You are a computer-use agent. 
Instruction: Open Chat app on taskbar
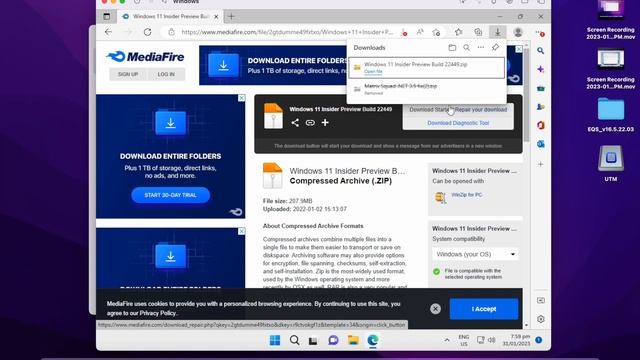click(333, 340)
